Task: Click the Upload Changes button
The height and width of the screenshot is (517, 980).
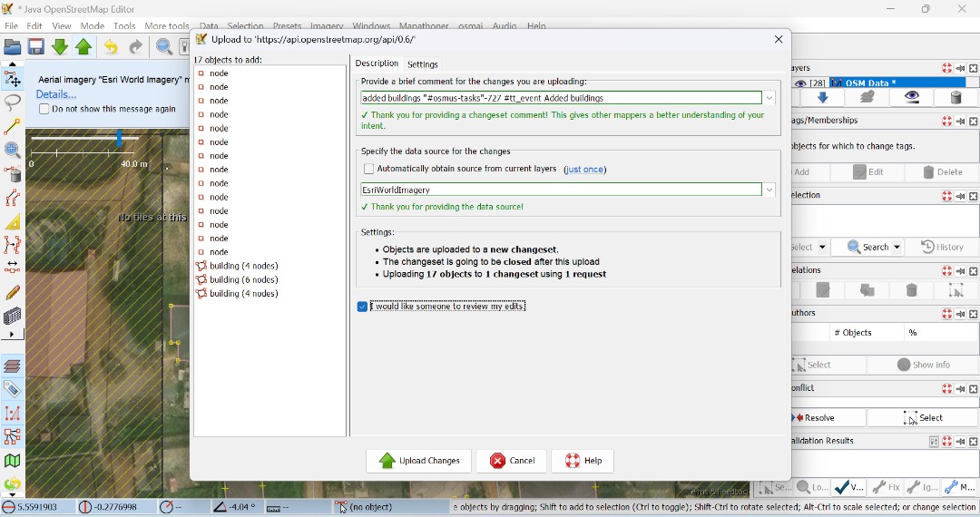Action: click(x=418, y=461)
